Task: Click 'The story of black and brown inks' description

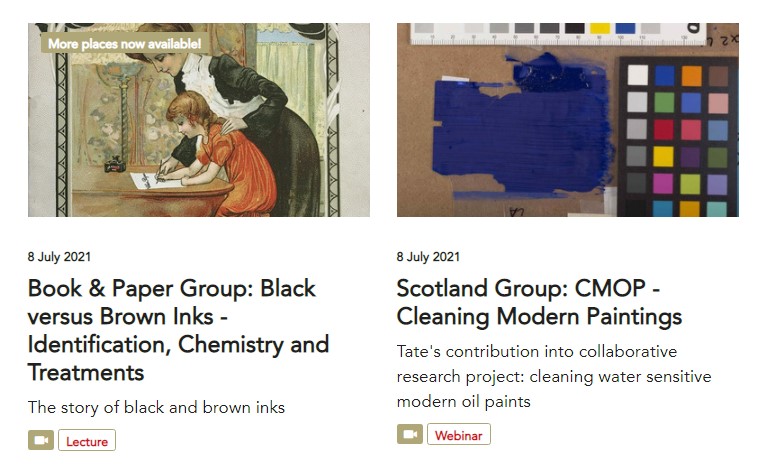Action: click(156, 407)
